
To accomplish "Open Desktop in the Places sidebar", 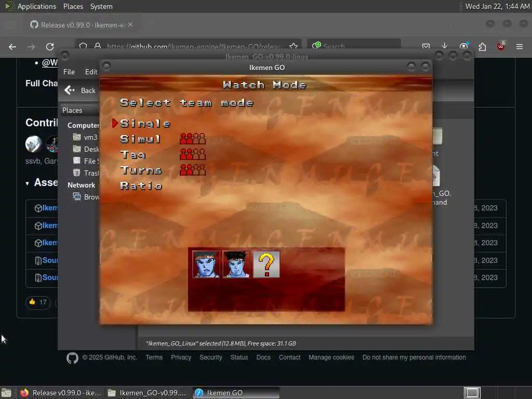I will click(x=86, y=149).
